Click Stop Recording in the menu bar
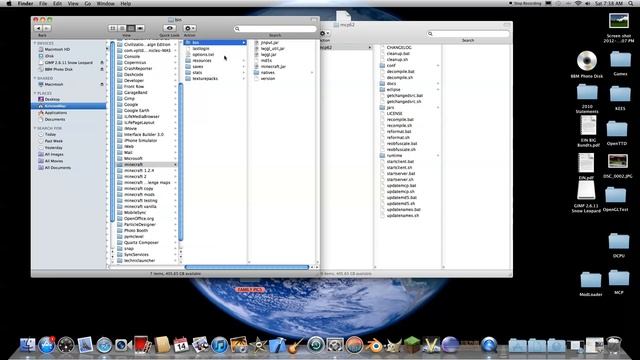Image resolution: width=640 pixels, height=360 pixels. pos(525,3)
